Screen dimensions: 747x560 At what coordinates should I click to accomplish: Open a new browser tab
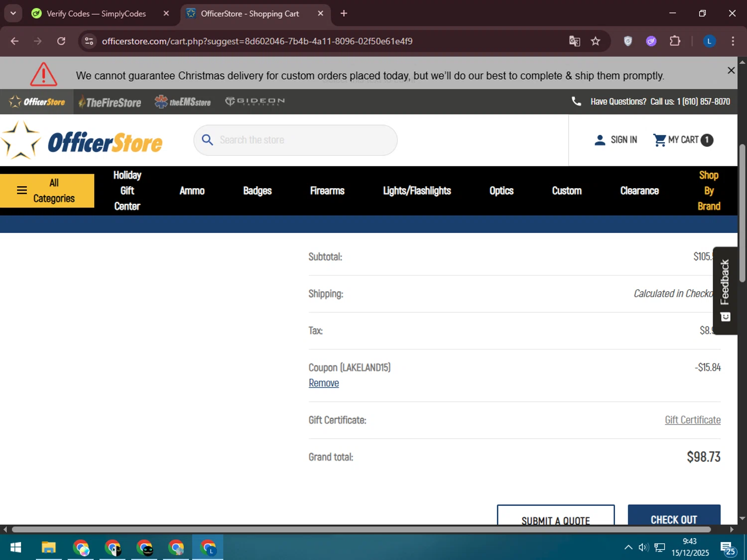[344, 13]
